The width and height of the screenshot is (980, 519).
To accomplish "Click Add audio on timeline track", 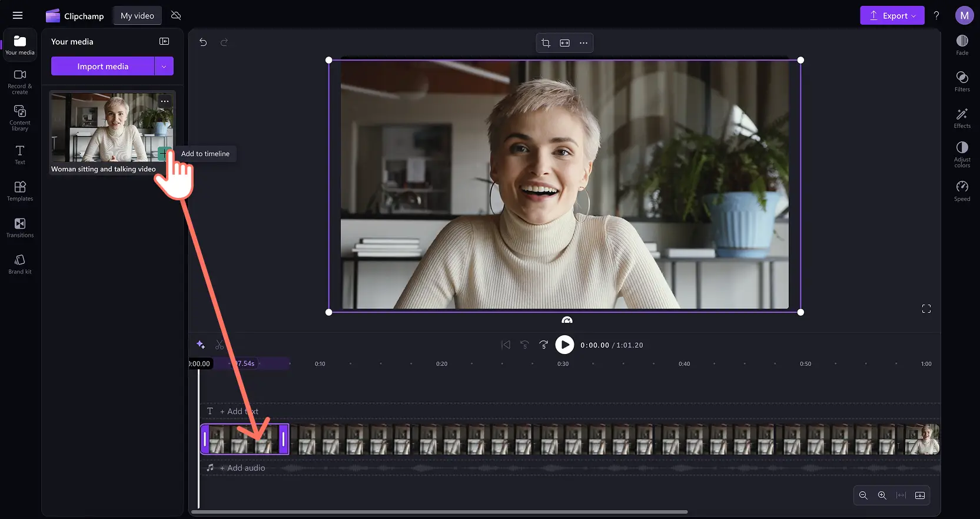I will 242,468.
